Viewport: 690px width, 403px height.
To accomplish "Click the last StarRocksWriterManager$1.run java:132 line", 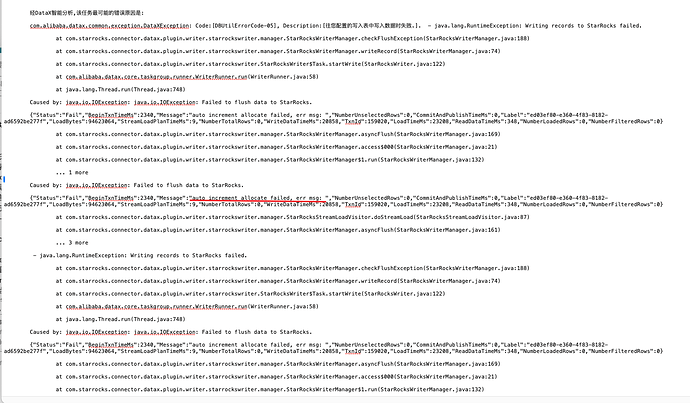I will click(x=270, y=390).
